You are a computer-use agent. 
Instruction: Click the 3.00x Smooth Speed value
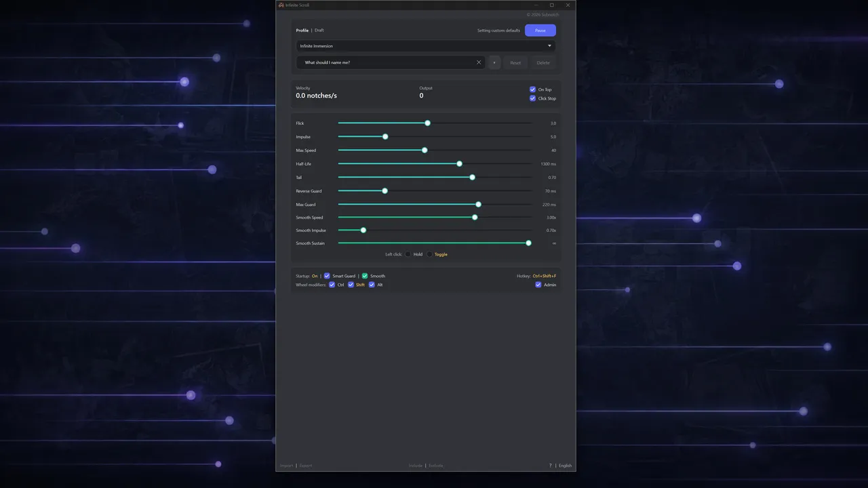click(x=551, y=218)
